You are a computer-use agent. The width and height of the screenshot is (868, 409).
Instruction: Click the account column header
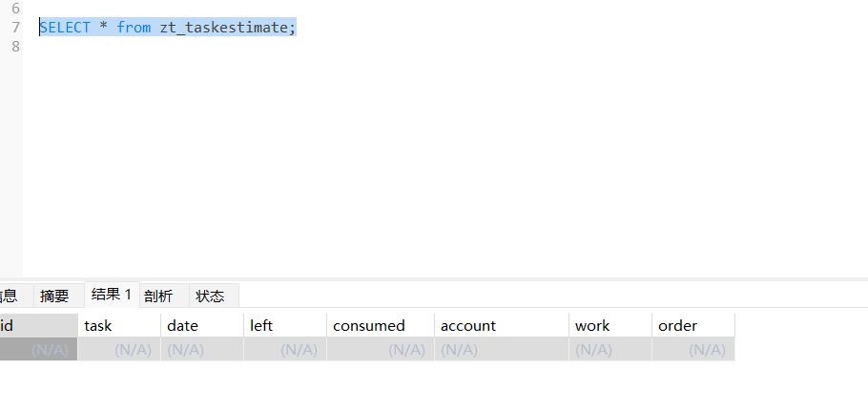(x=501, y=325)
